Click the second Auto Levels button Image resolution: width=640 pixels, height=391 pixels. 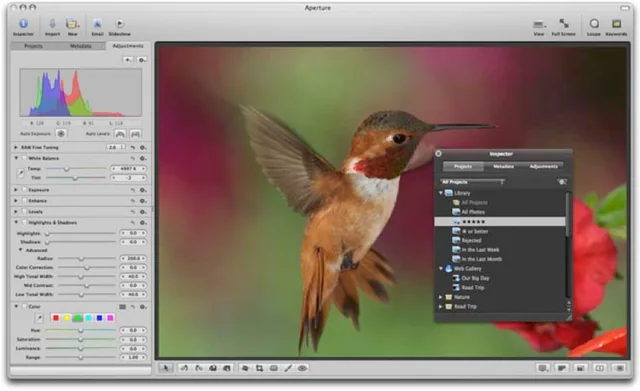point(136,133)
